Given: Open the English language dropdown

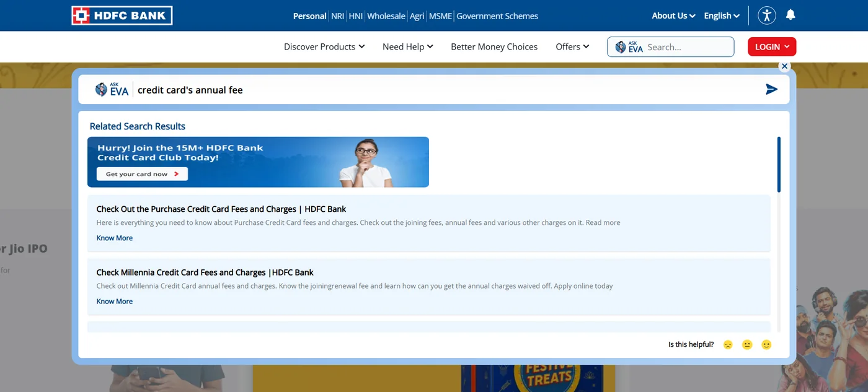Looking at the screenshot, I should click(722, 16).
